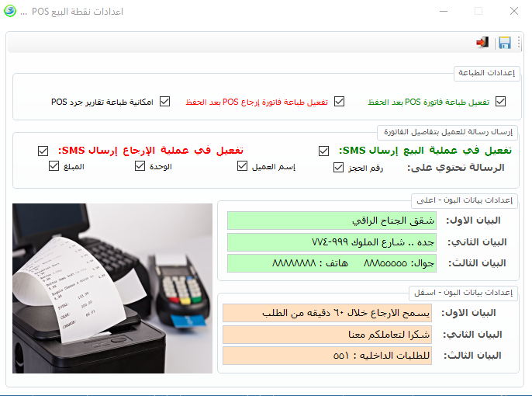
Task: Toggle print POS return invoice after save
Action: click(x=339, y=102)
